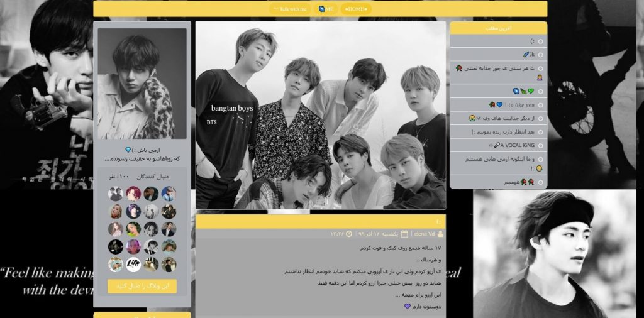644x318 pixels.
Task: Click the ':)' title of the main post
Action: click(x=438, y=222)
